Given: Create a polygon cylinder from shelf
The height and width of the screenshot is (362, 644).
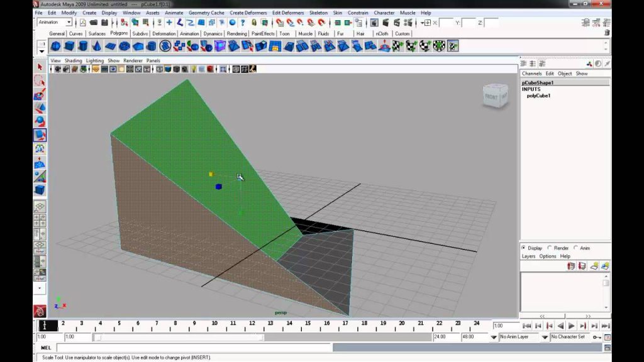Looking at the screenshot, I should click(x=83, y=46).
